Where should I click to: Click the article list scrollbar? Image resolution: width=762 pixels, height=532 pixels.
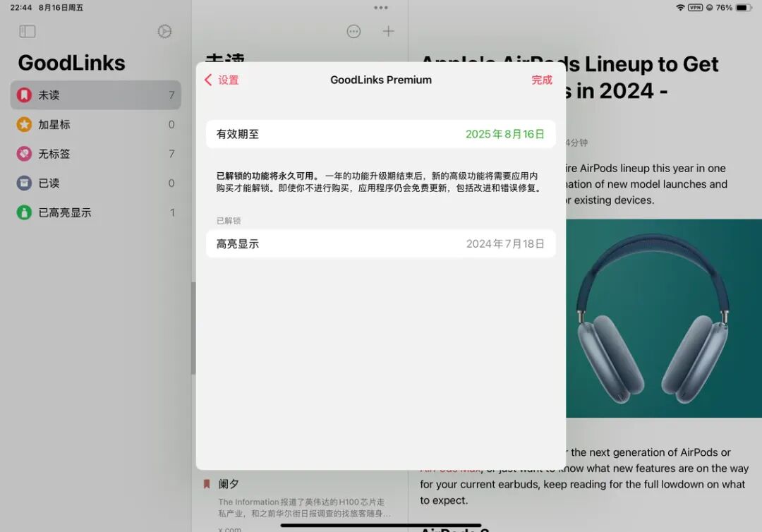193,328
